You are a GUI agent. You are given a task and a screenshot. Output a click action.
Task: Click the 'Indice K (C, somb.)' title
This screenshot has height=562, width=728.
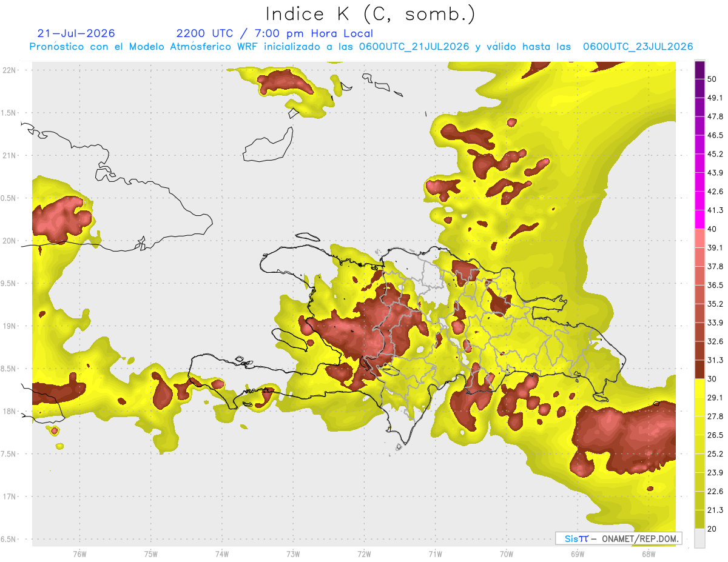coord(370,14)
